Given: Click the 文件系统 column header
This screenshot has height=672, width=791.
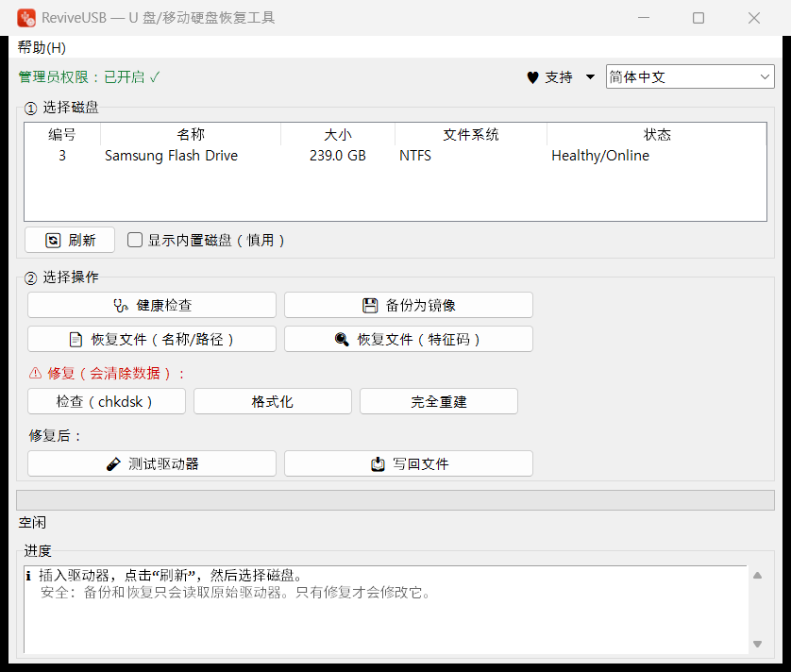Looking at the screenshot, I should pyautogui.click(x=471, y=135).
